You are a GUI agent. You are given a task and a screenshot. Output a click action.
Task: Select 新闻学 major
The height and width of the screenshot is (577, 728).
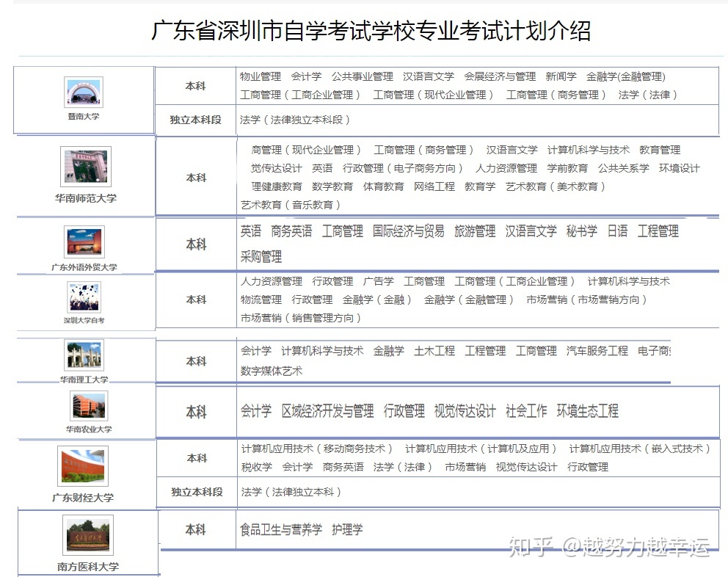pos(561,76)
